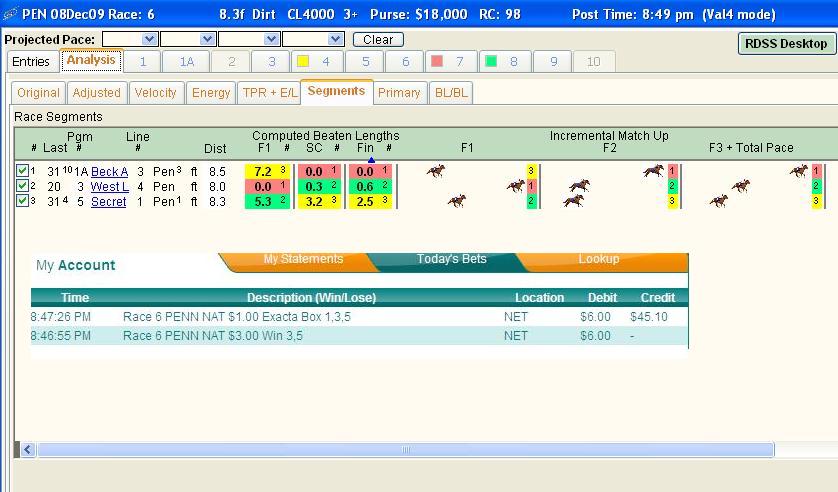Click the yellow 7.2 F1 cell
Image resolution: width=838 pixels, height=492 pixels.
click(267, 171)
